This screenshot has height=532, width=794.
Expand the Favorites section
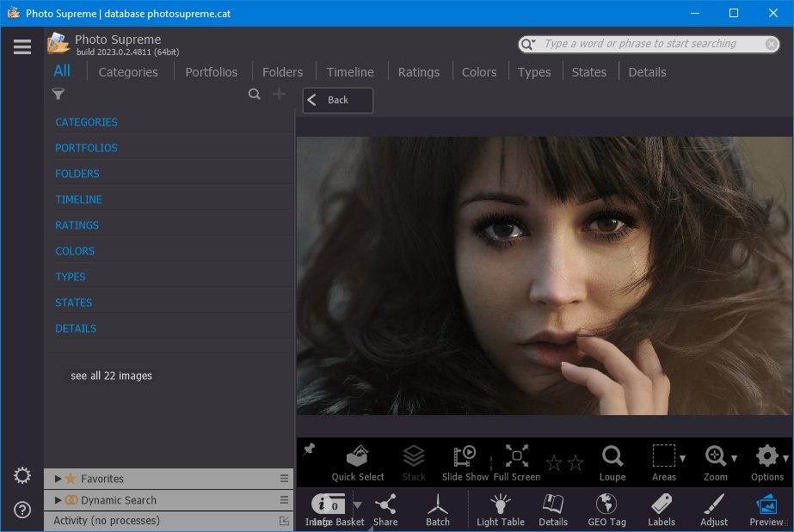click(58, 479)
